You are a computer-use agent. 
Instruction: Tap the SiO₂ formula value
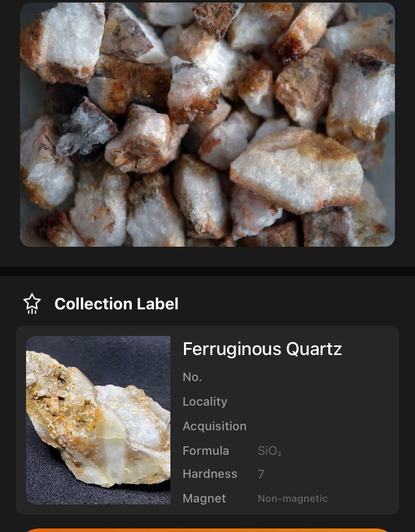point(270,451)
